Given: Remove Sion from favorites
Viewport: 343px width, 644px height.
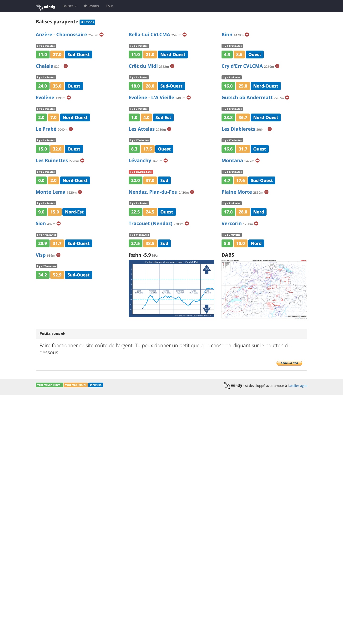Looking at the screenshot, I should tap(59, 224).
